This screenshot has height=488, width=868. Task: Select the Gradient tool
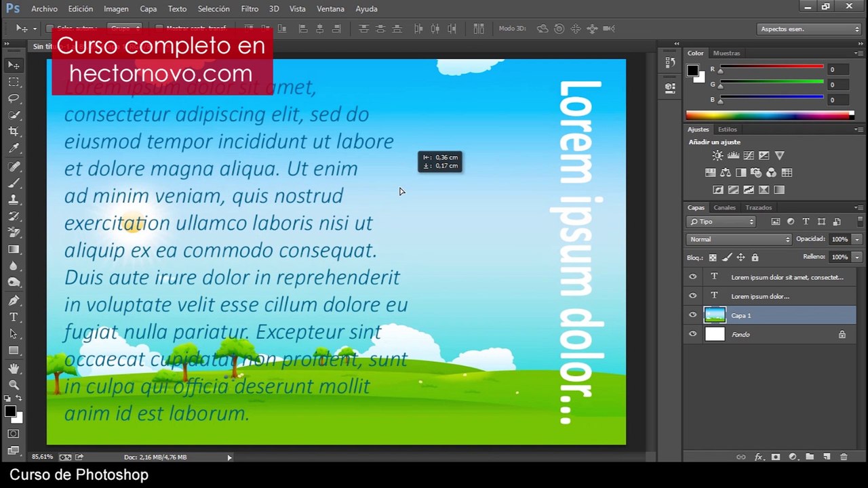(x=14, y=249)
